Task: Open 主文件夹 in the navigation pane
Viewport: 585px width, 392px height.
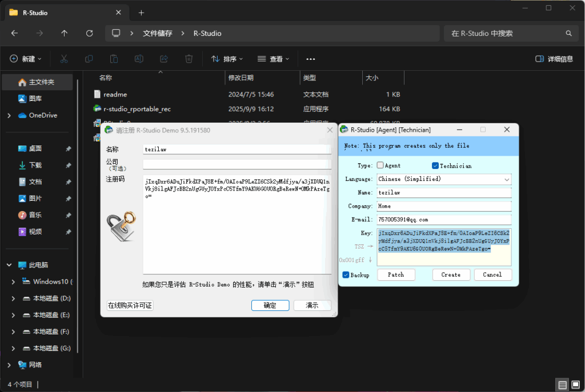Action: [x=37, y=82]
